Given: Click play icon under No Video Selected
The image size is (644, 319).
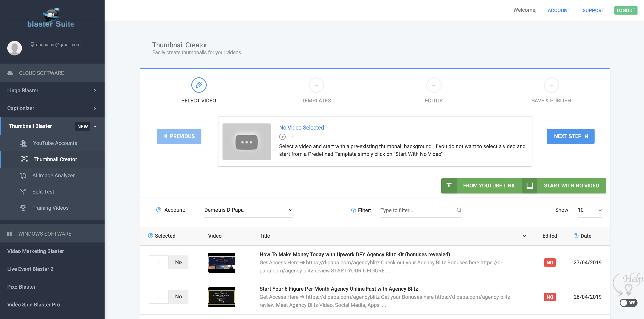Looking at the screenshot, I should (282, 137).
